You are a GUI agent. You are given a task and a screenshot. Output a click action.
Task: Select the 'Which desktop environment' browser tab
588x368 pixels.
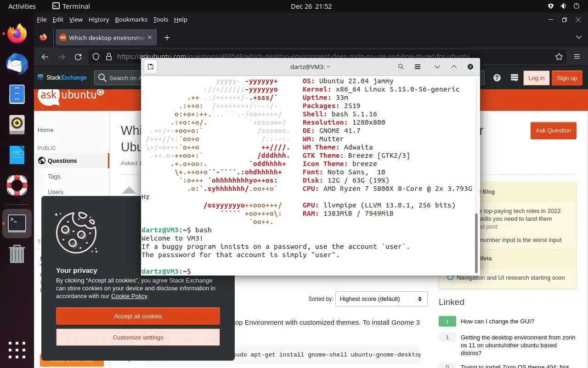pos(107,38)
